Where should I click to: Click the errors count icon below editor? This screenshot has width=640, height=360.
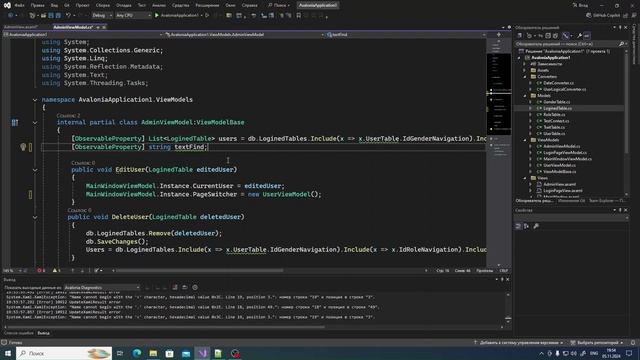41,270
